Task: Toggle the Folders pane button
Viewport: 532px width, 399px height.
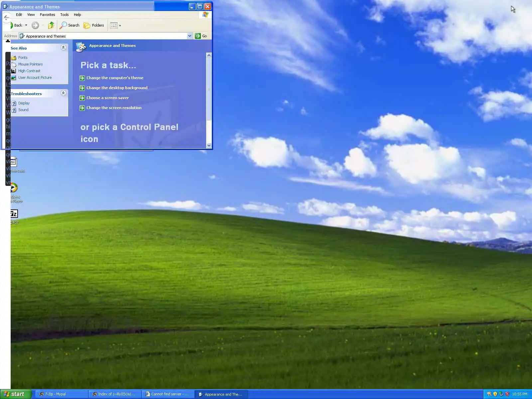Action: [94, 25]
